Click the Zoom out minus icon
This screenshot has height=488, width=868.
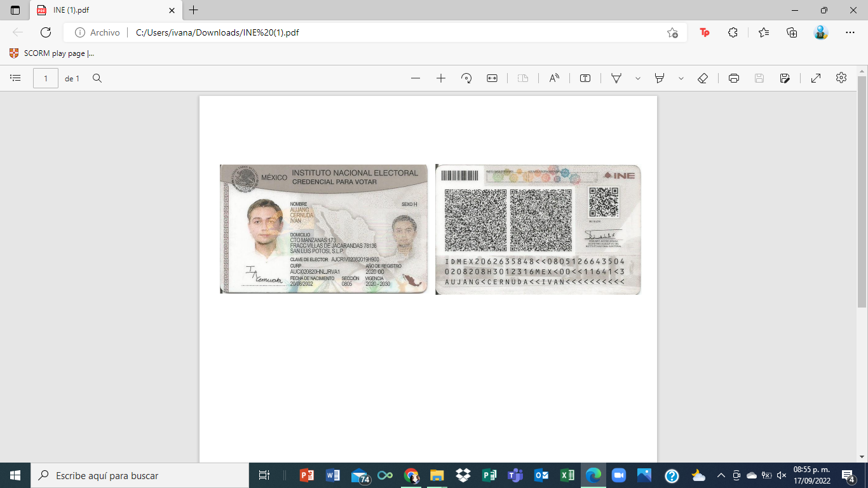tap(416, 78)
